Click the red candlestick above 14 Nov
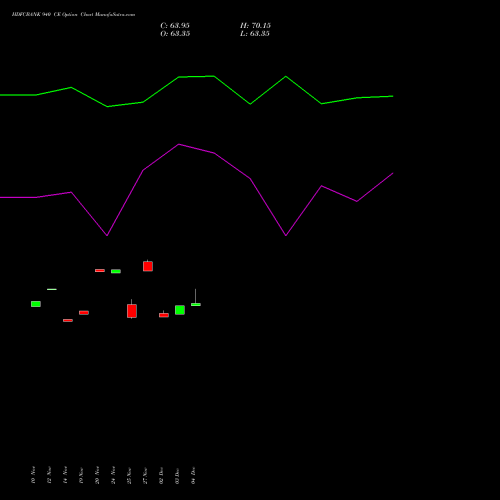Viewport: 500px width, 500px height. click(68, 320)
